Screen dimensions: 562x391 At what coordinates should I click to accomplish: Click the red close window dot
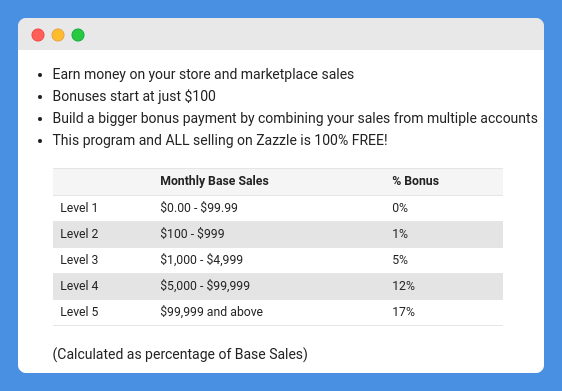tap(38, 35)
